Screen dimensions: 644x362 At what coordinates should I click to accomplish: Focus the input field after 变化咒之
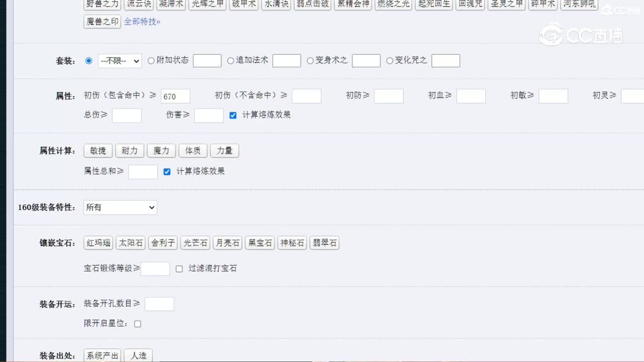(x=446, y=61)
